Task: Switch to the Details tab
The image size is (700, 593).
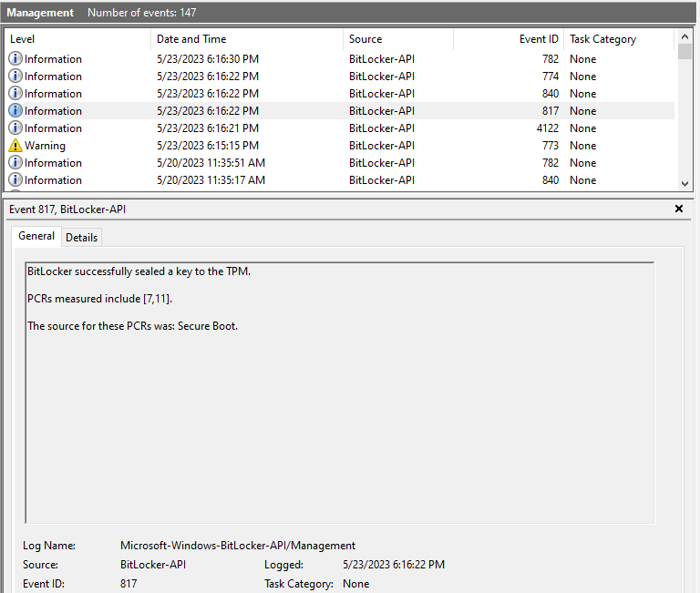Action: [81, 238]
